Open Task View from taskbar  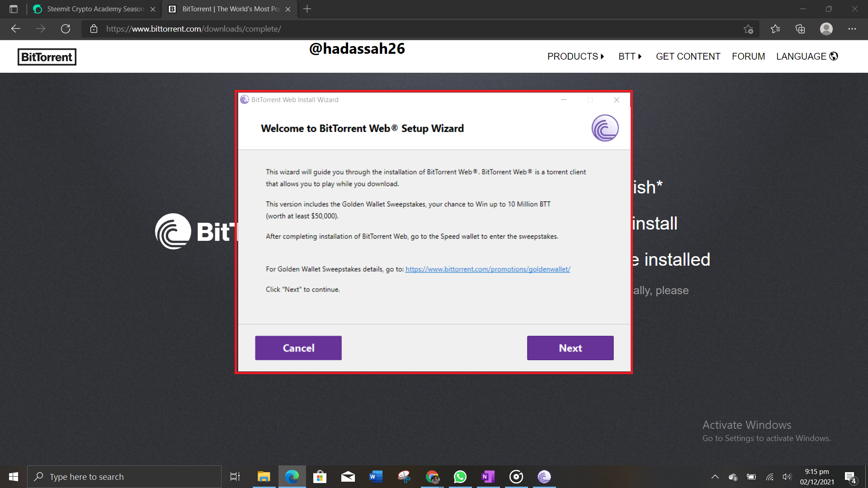coord(235,477)
